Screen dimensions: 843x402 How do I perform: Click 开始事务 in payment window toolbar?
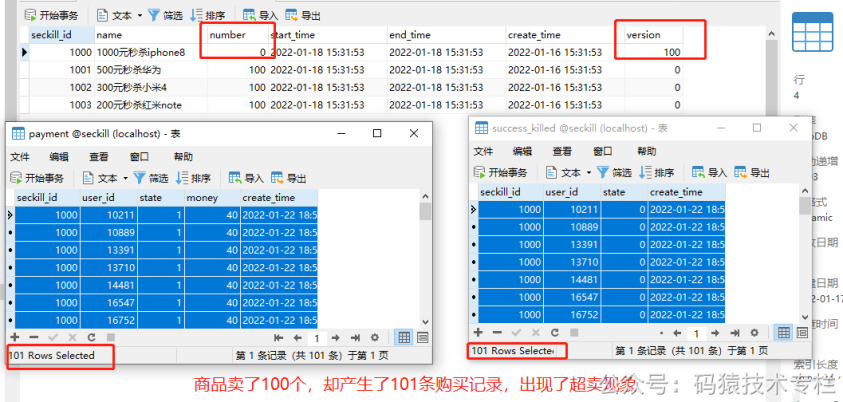coord(38,178)
